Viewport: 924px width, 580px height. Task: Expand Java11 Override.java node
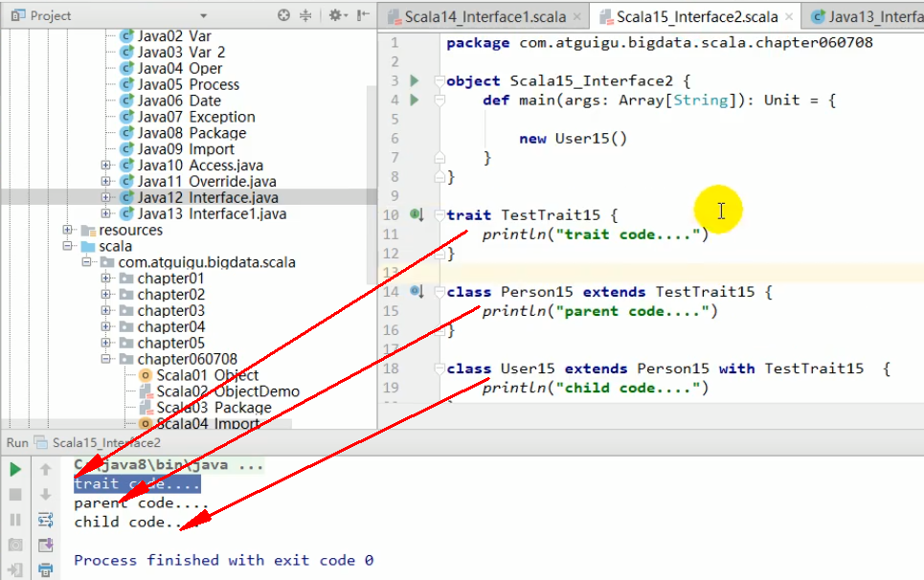coord(105,181)
